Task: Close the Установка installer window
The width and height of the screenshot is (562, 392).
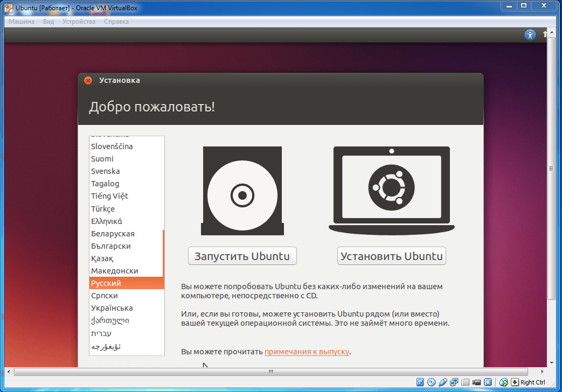Action: coord(88,80)
